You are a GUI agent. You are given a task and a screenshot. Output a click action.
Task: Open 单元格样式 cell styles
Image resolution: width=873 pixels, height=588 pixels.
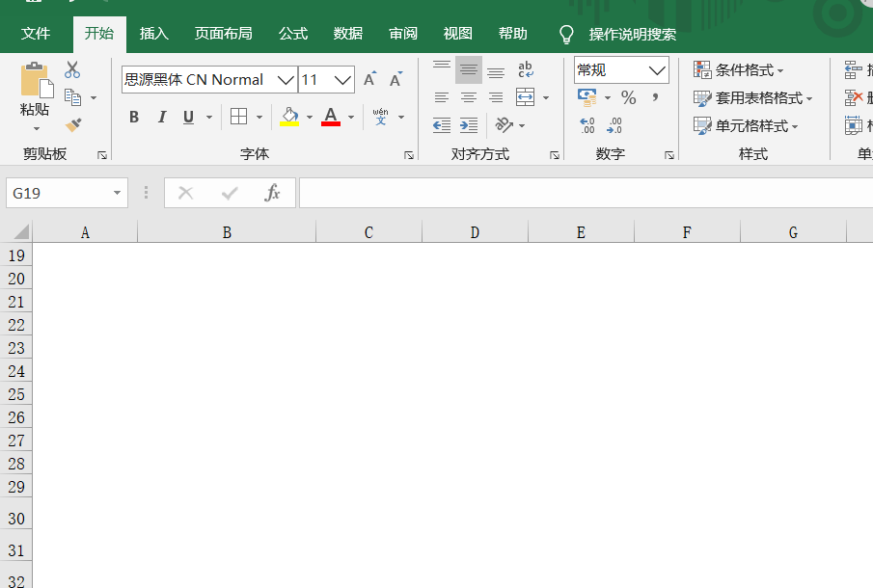pyautogui.click(x=746, y=125)
